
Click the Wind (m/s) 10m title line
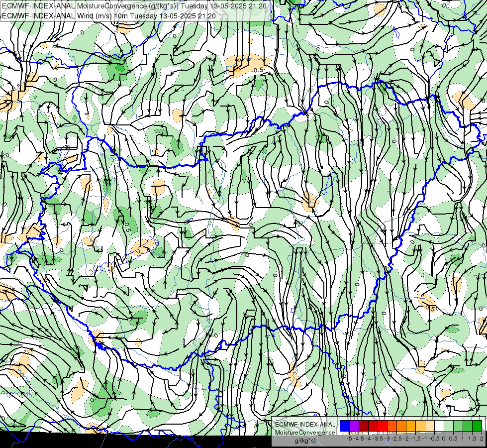click(109, 16)
